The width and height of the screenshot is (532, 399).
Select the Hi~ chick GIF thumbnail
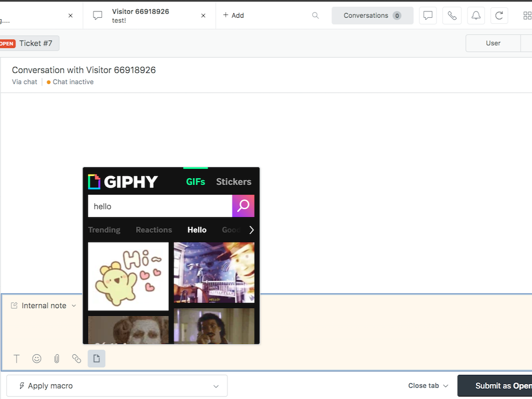click(128, 276)
